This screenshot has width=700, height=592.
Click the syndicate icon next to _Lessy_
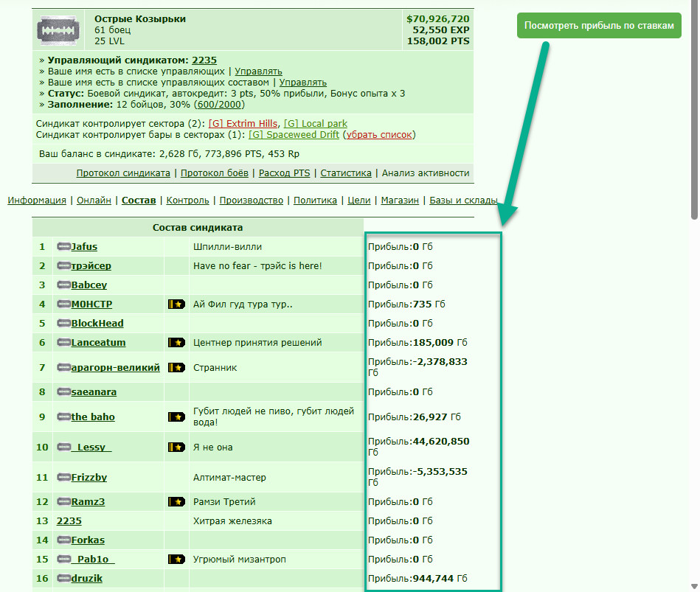(x=64, y=447)
